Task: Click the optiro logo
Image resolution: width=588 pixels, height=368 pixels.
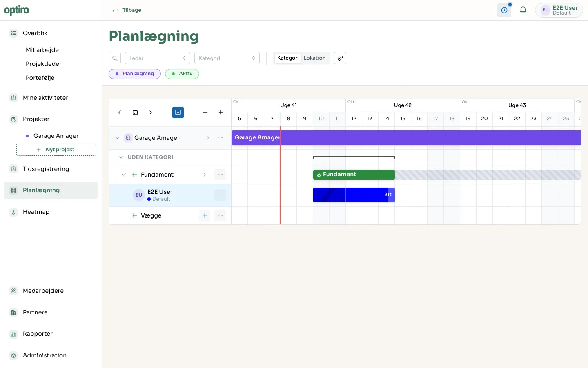Action: click(x=17, y=10)
